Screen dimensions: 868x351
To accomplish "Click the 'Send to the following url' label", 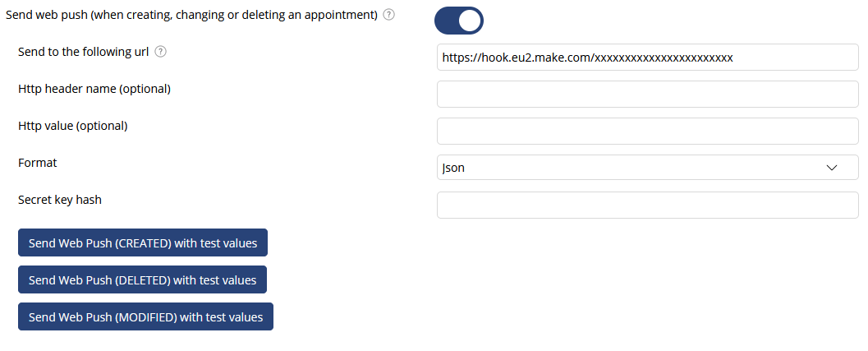I will point(84,52).
